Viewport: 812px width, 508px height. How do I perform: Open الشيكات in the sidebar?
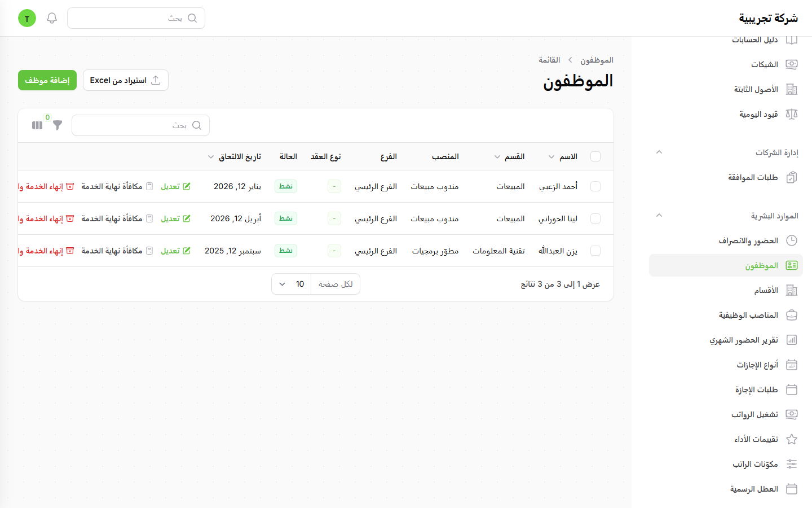click(x=726, y=64)
